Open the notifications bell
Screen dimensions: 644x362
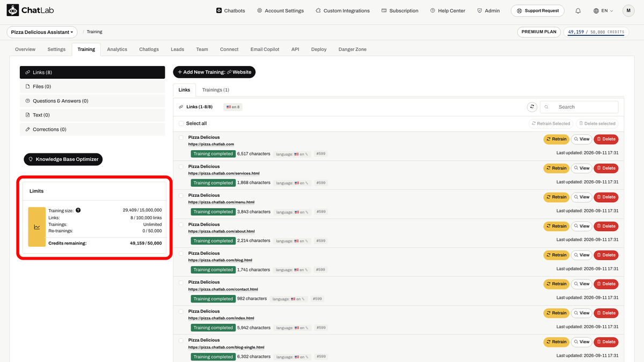[578, 11]
